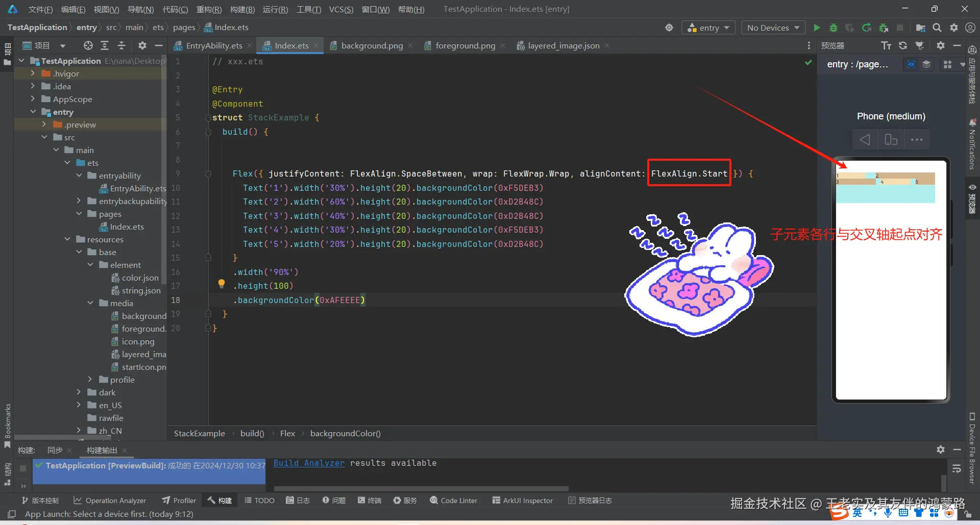Open the TODO tool window button
Viewport: 980px width, 525px height.
[x=259, y=501]
